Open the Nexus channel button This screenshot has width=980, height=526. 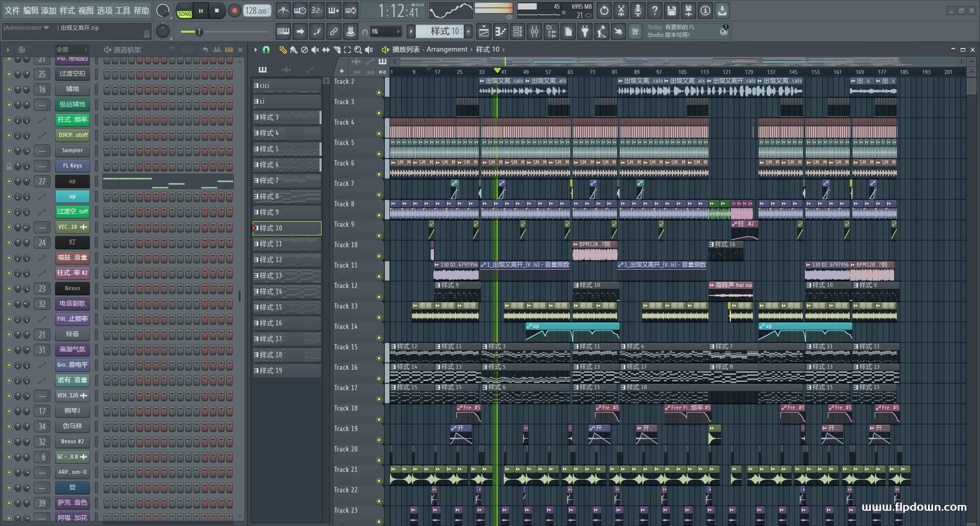[72, 289]
